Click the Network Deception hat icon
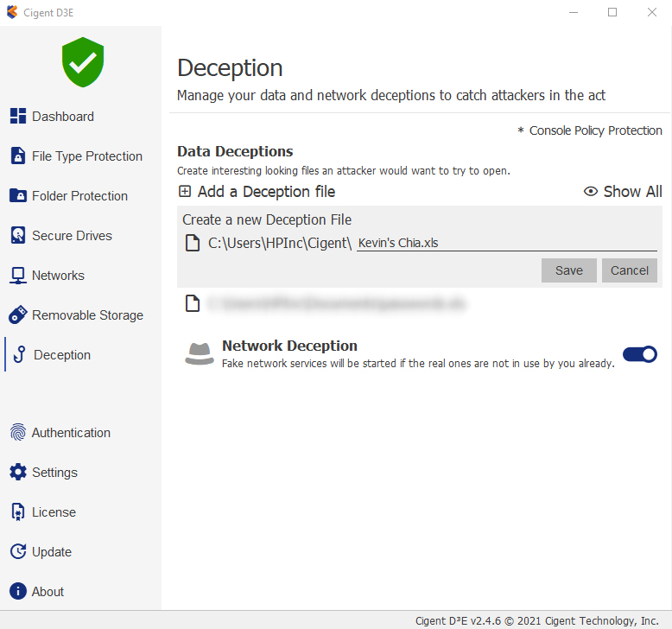This screenshot has height=629, width=672. (200, 353)
